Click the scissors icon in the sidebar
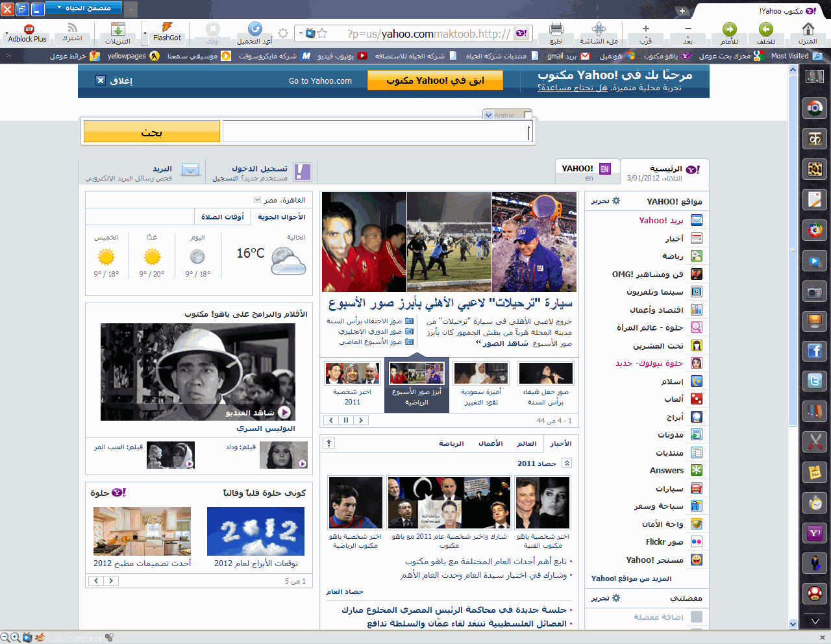 point(815,442)
